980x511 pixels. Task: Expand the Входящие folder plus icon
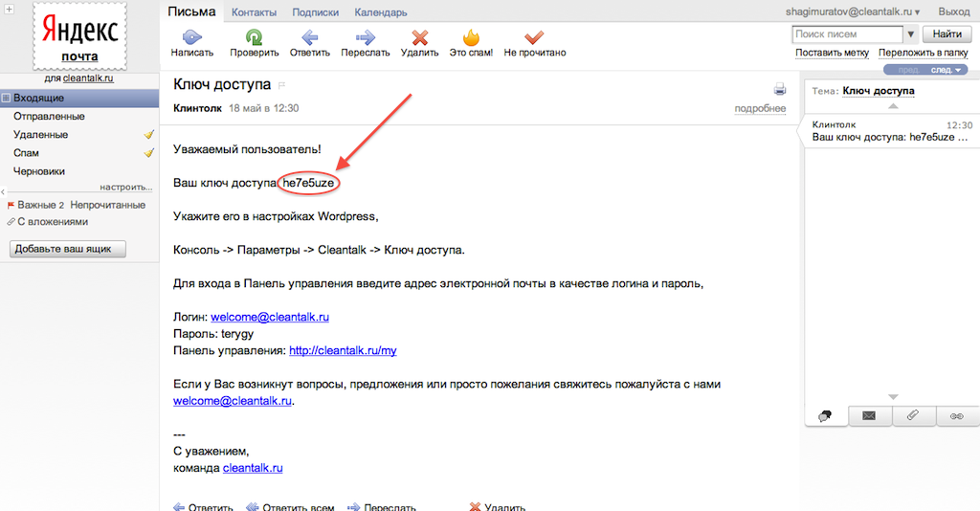[7, 98]
